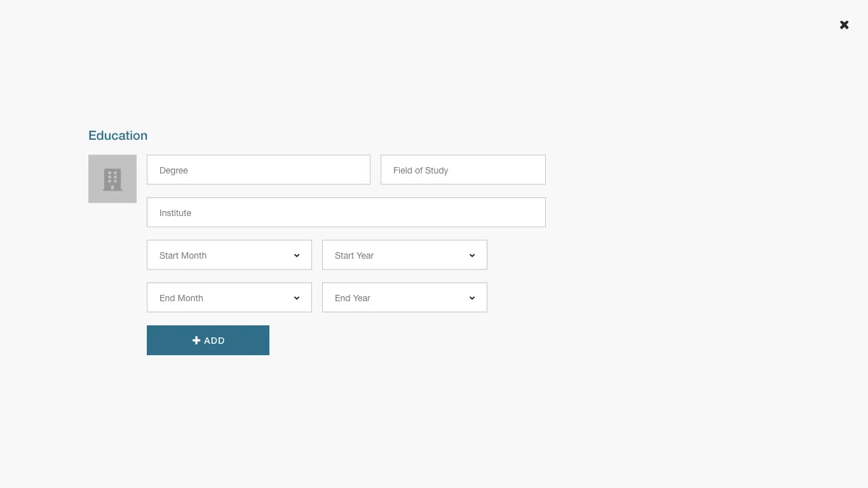The image size is (868, 488).
Task: Click the End Year chevron arrow
Action: pos(472,298)
